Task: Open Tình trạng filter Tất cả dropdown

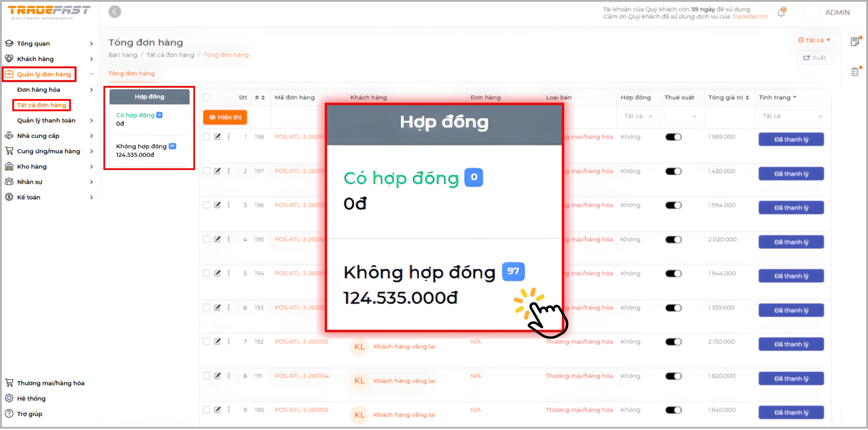Action: point(792,116)
